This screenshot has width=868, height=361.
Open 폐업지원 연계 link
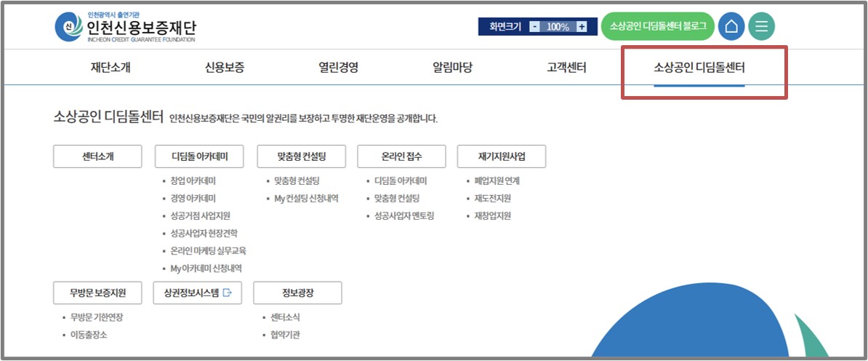click(497, 180)
